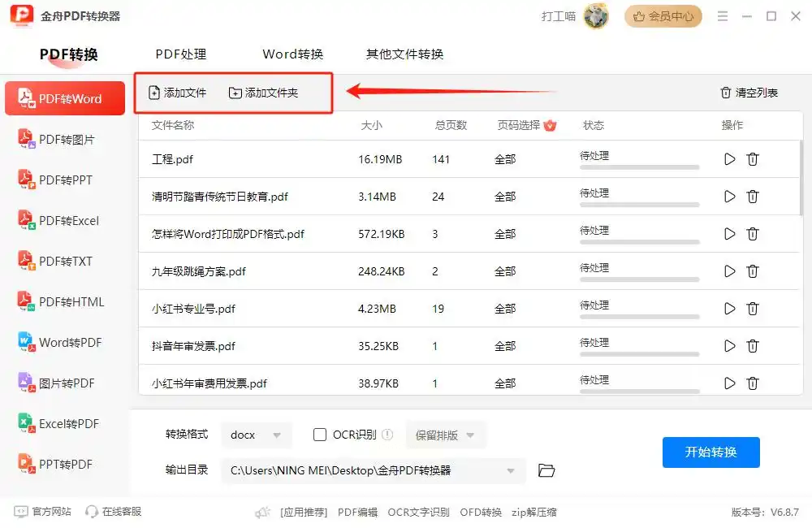Image resolution: width=812 pixels, height=528 pixels.
Task: Click 清空列表 to clear the list
Action: pyautogui.click(x=749, y=93)
